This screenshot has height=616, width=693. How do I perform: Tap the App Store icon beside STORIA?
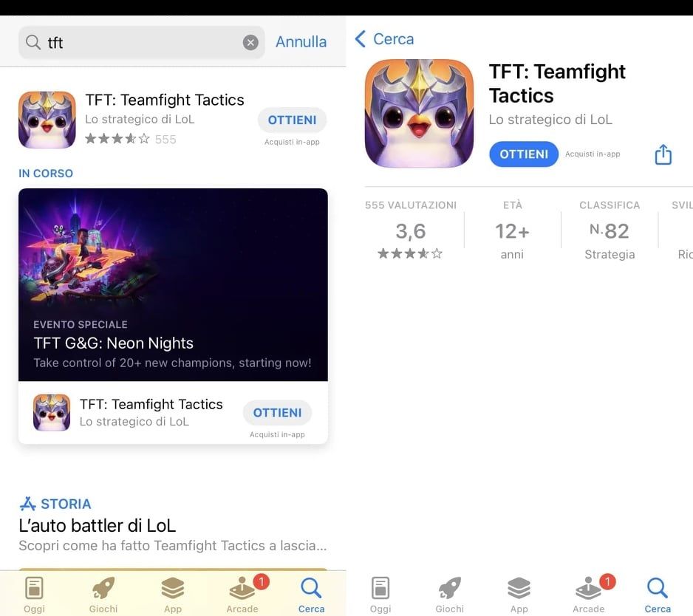27,504
